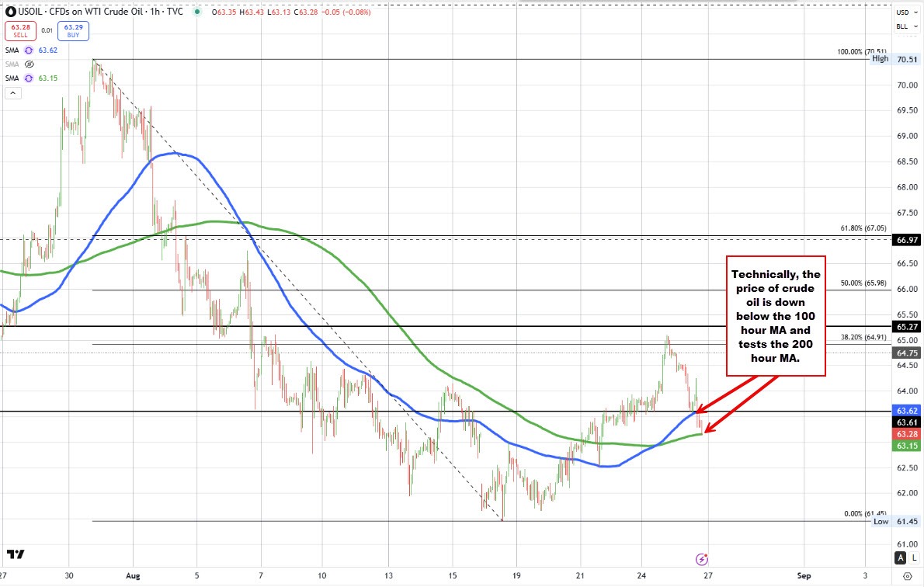924x587 pixels.
Task: Click the Low 61.45 price label
Action: pos(894,521)
